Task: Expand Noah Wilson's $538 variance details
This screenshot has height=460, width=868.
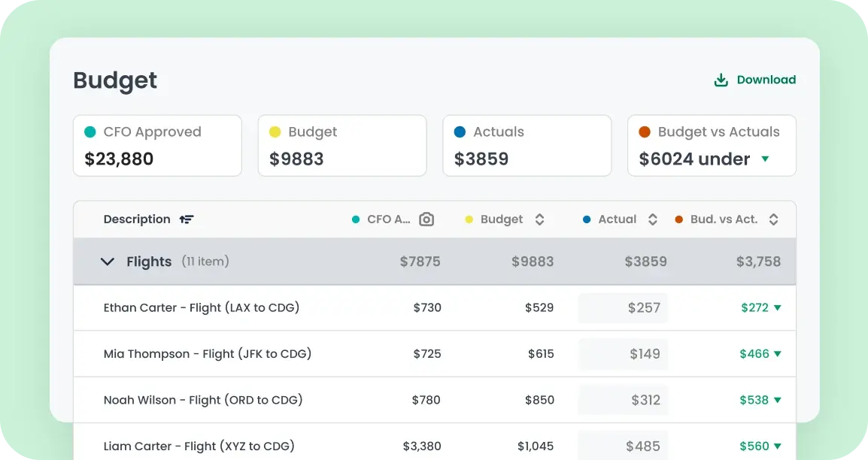Action: click(x=778, y=400)
